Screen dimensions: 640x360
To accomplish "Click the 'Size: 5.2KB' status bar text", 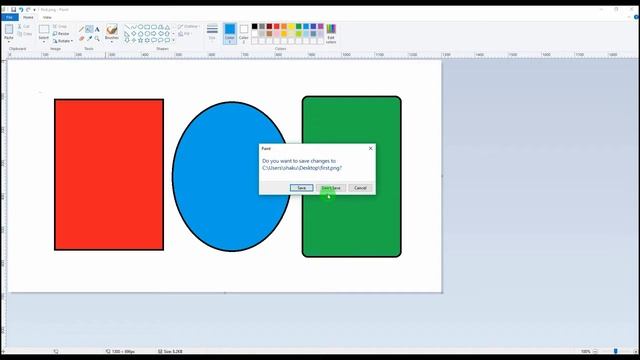I will (x=173, y=351).
